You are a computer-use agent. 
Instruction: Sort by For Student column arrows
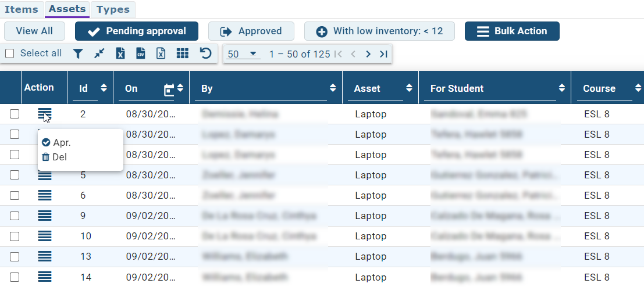point(561,88)
